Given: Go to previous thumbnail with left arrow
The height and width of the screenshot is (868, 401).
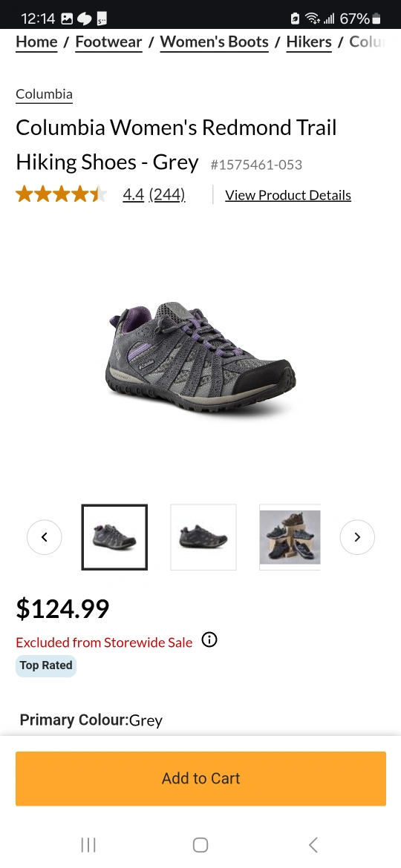Looking at the screenshot, I should (45, 537).
